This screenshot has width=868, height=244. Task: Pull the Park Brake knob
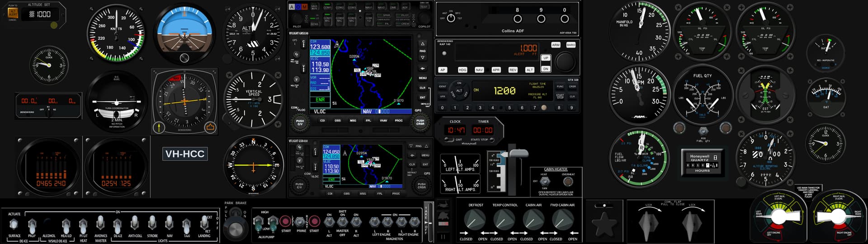pos(235,229)
